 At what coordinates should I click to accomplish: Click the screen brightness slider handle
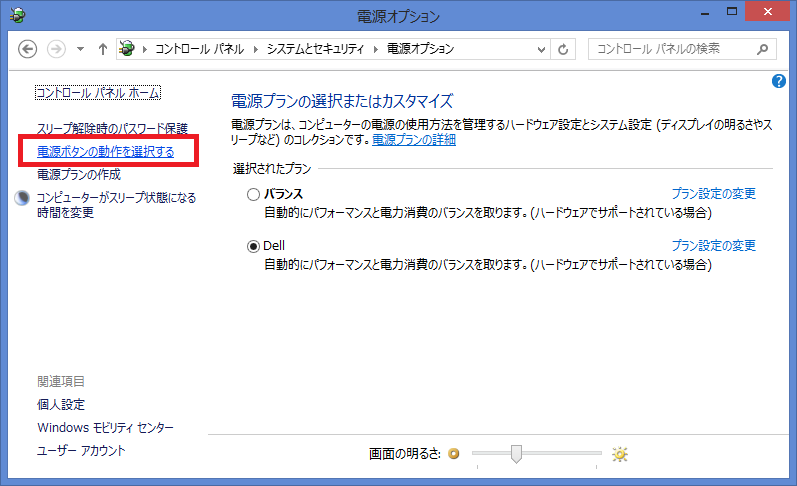tap(516, 454)
